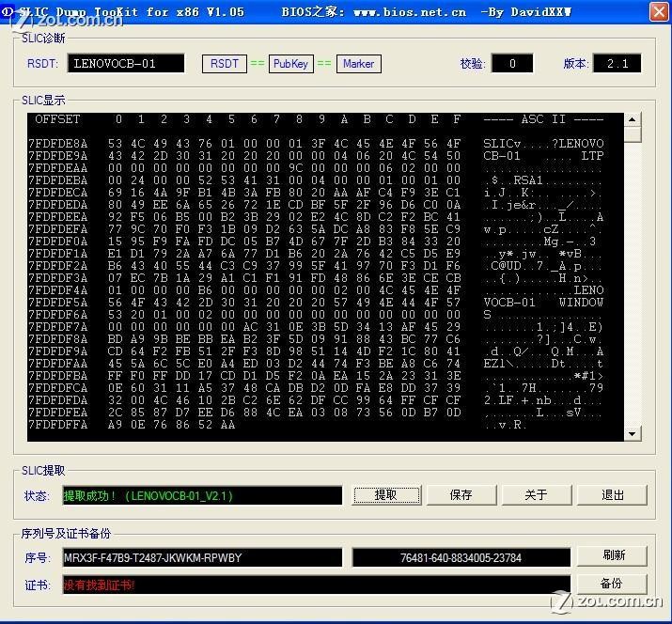Click the status field showing 提取成功
Viewport: 672px width, 624px height.
(x=202, y=496)
